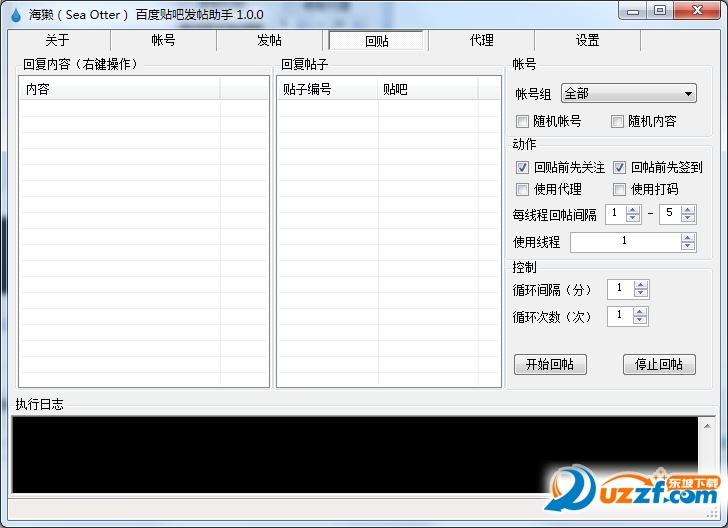728x528 pixels.
Task: Open the 关于 tab
Action: tap(58, 40)
